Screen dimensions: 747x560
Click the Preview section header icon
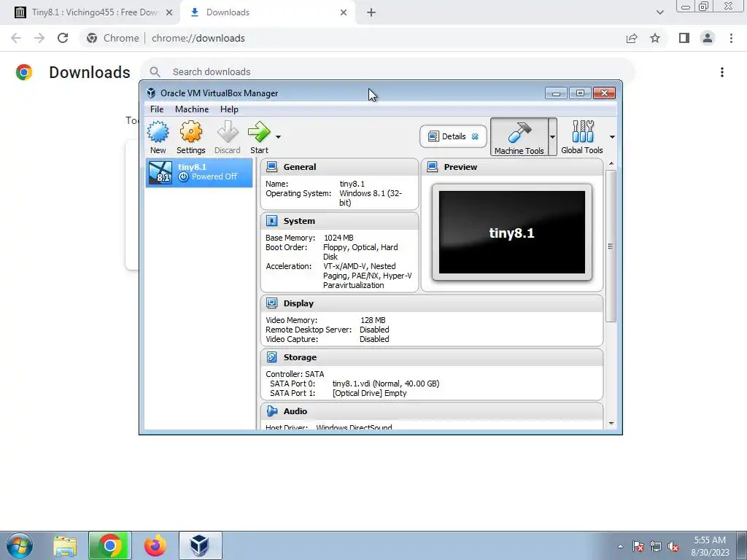tap(432, 167)
